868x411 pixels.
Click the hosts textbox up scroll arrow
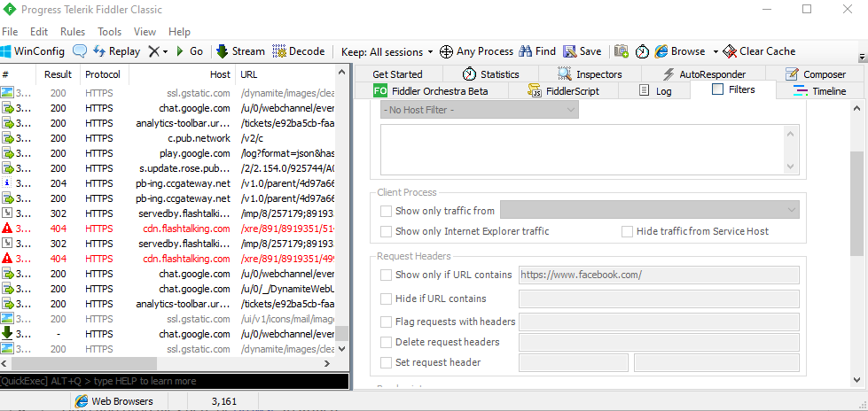791,134
